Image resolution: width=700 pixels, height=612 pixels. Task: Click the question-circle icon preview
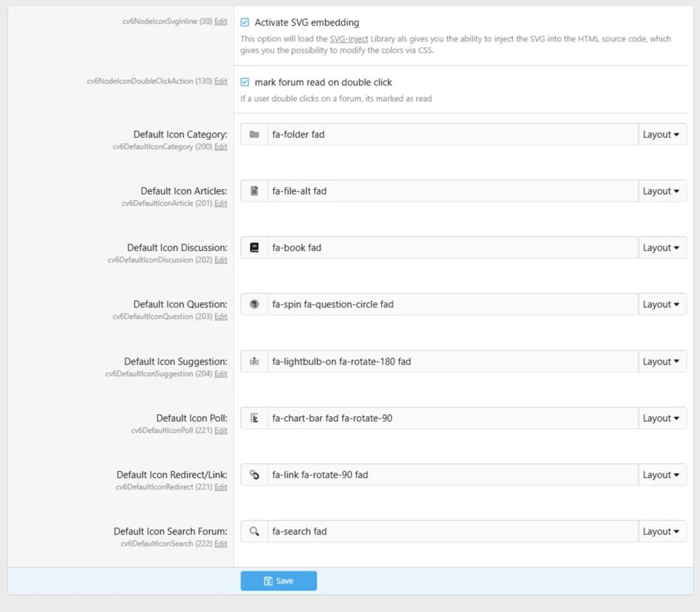[x=254, y=304]
